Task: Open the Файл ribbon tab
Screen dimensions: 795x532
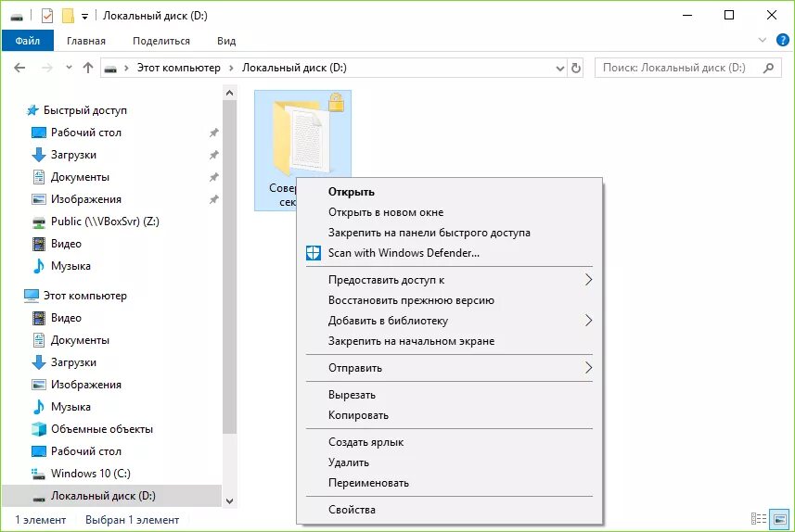Action: 28,41
